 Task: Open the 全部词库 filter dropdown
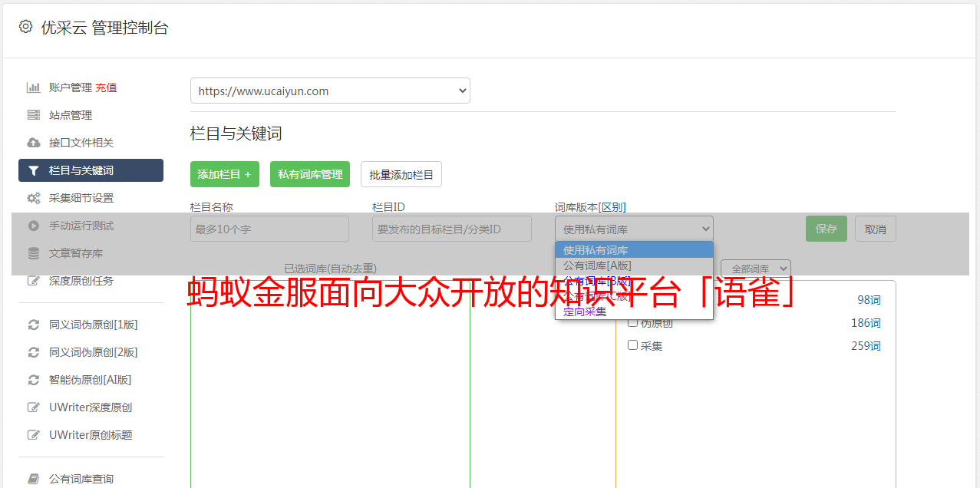(756, 269)
